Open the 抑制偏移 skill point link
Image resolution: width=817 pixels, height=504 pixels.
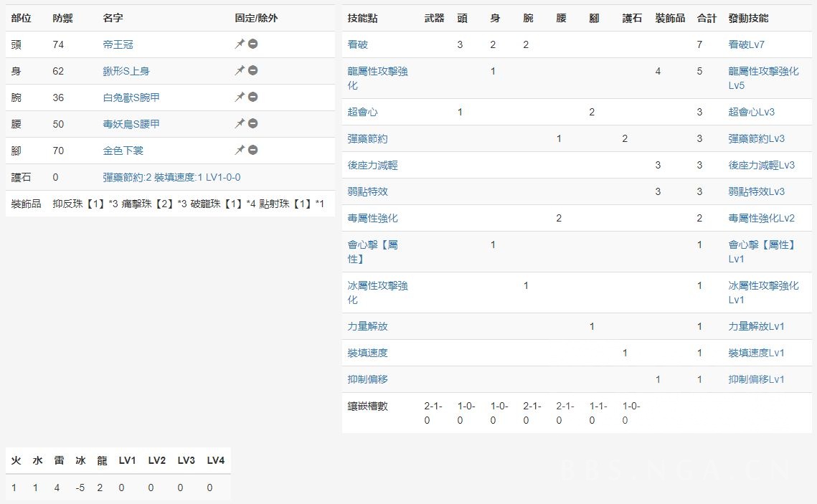(x=367, y=379)
